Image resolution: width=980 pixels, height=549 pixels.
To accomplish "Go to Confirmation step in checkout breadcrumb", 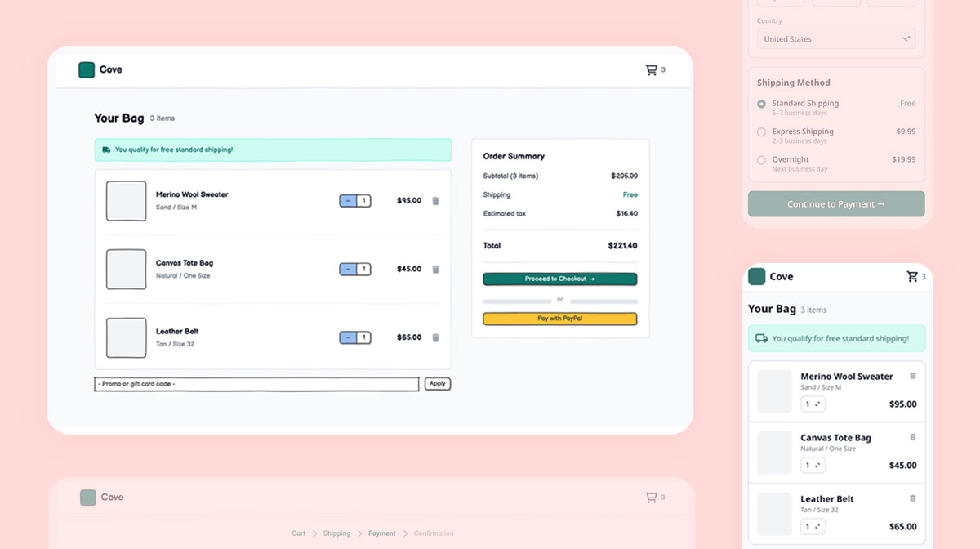I will point(434,533).
